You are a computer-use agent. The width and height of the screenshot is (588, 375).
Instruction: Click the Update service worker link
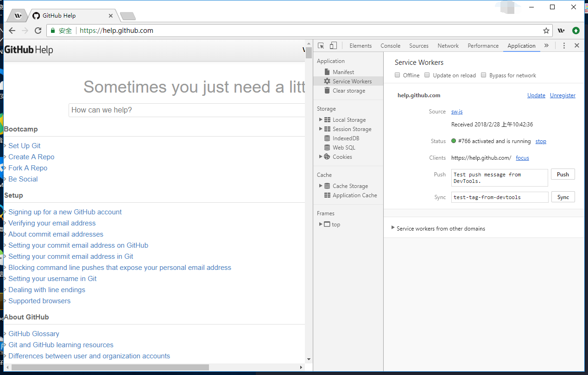click(536, 95)
